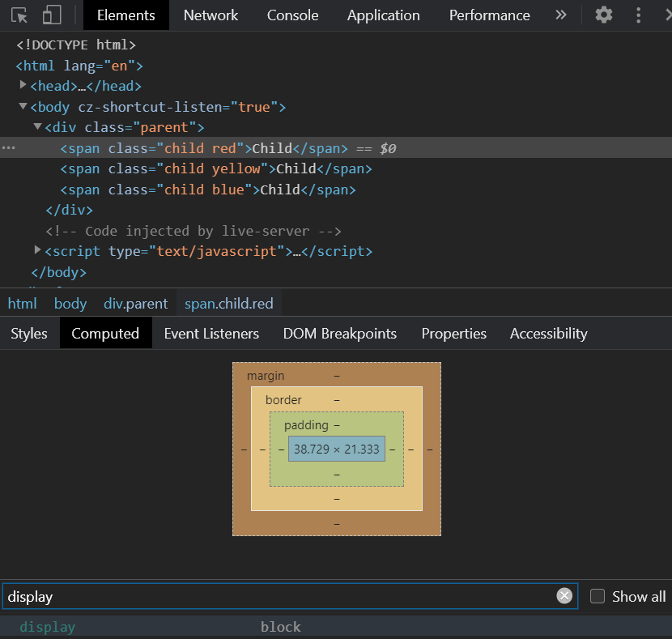672x639 pixels.
Task: Select html in the breadcrumb bar
Action: pos(23,304)
